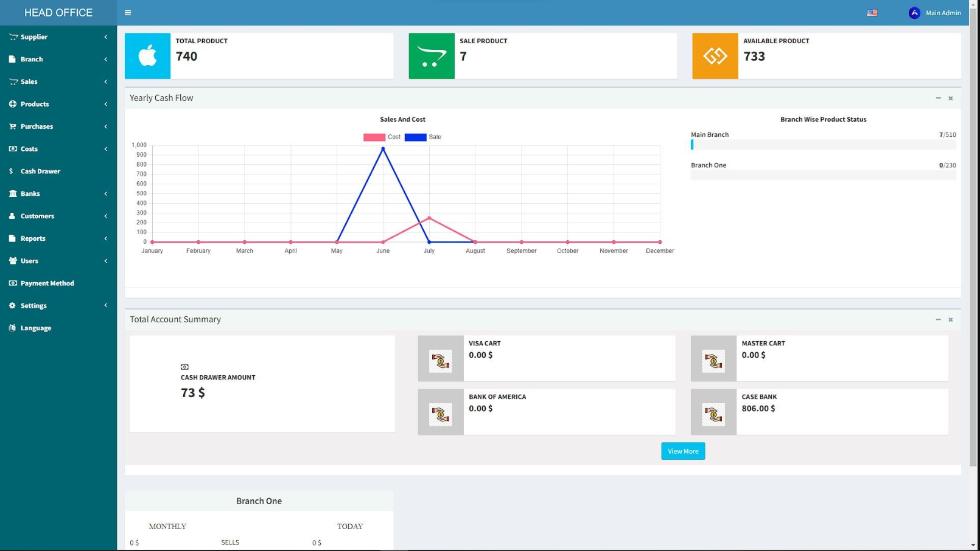Screen dimensions: 980x551
Task: Open Cash Drawer from sidebar
Action: click(40, 172)
